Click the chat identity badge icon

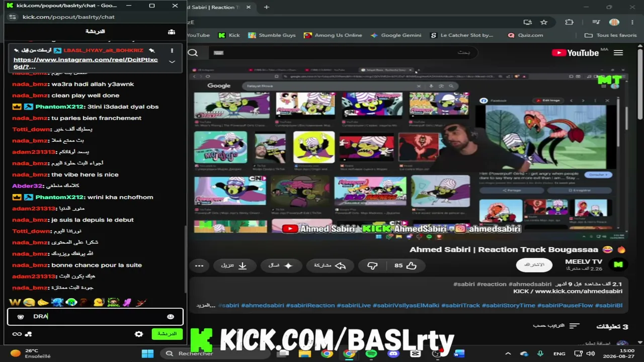coord(21,317)
